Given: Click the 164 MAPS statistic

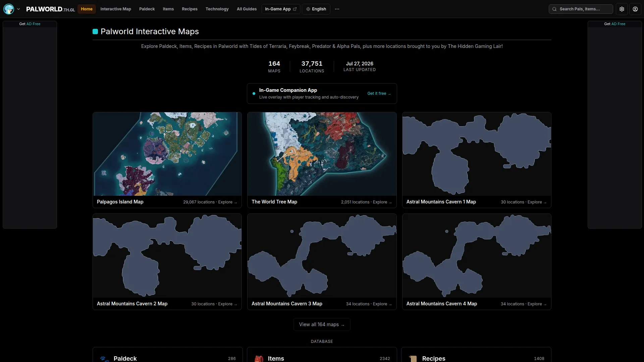Looking at the screenshot, I should [x=274, y=66].
